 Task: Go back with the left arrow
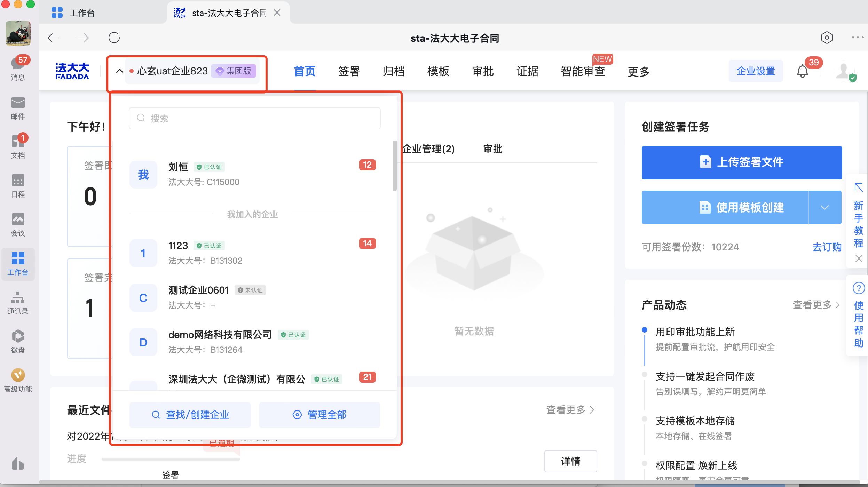[x=53, y=38]
